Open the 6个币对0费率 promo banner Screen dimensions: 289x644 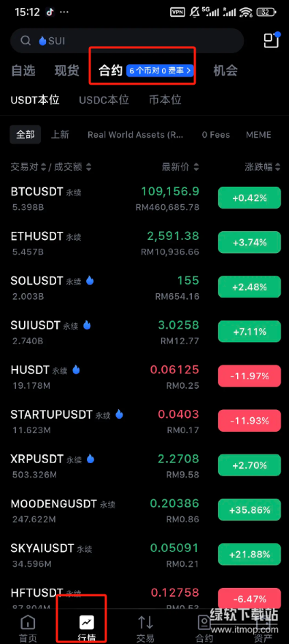tap(160, 71)
